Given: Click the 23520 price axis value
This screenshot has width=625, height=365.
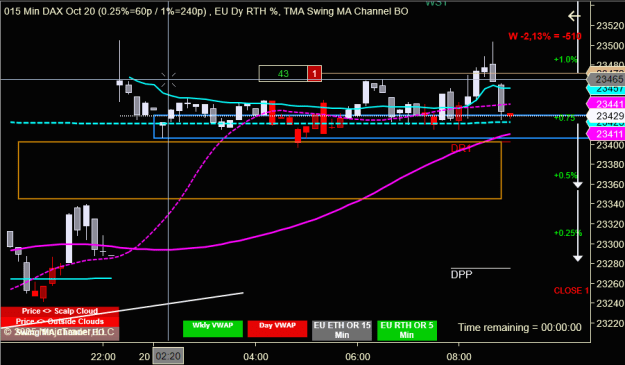Looking at the screenshot, I should click(x=610, y=26).
